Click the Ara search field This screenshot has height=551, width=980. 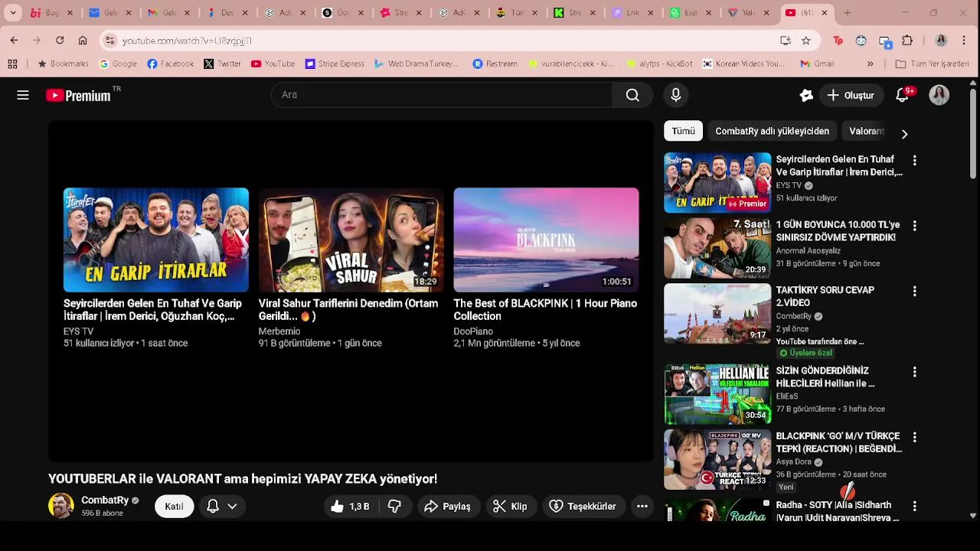442,95
